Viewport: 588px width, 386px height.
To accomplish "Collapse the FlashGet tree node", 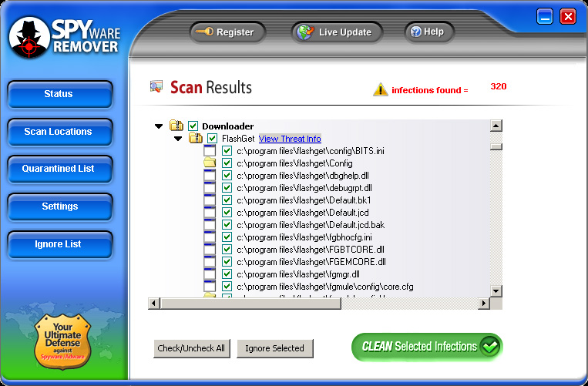I will [x=178, y=139].
